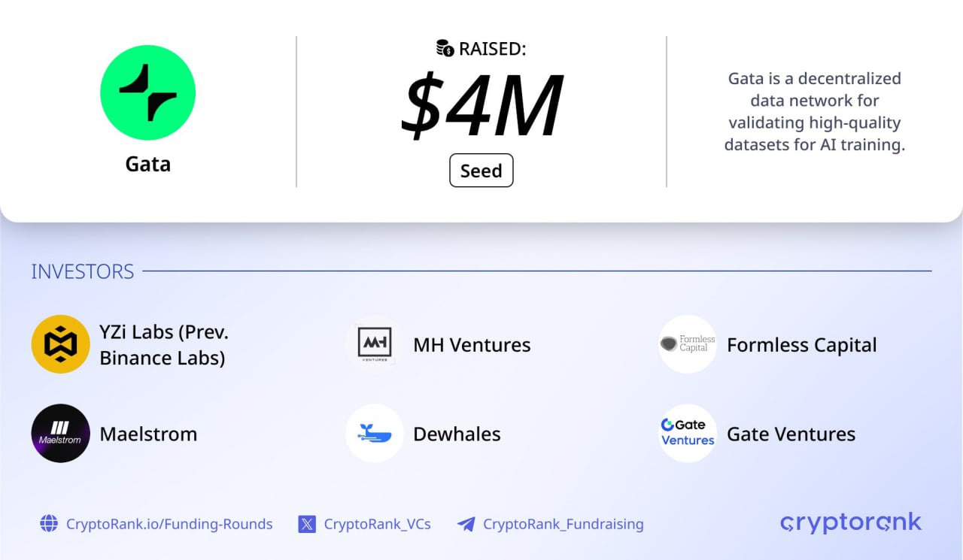Viewport: 963px width, 560px height.
Task: Click the Dewhales whale logo
Action: pos(375,433)
